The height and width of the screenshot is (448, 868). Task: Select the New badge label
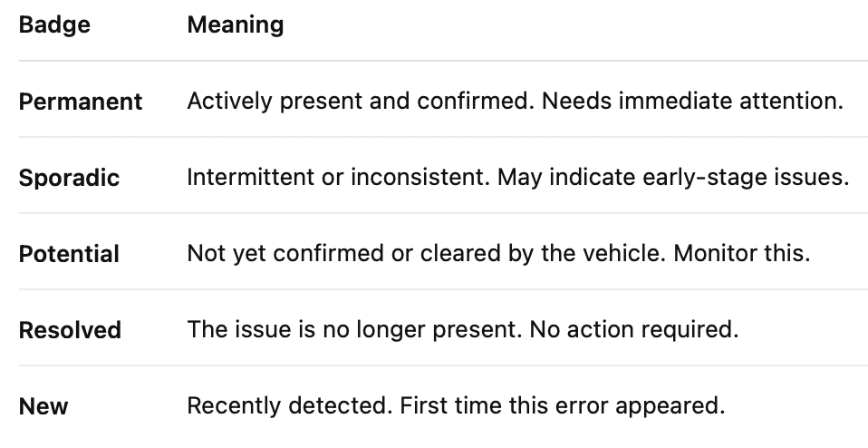(x=43, y=406)
